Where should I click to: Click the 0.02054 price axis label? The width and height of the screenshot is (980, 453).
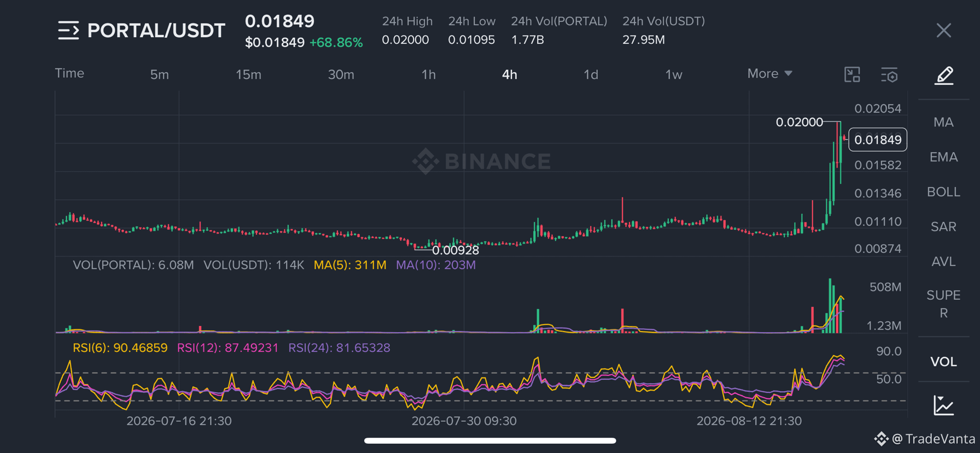click(878, 109)
